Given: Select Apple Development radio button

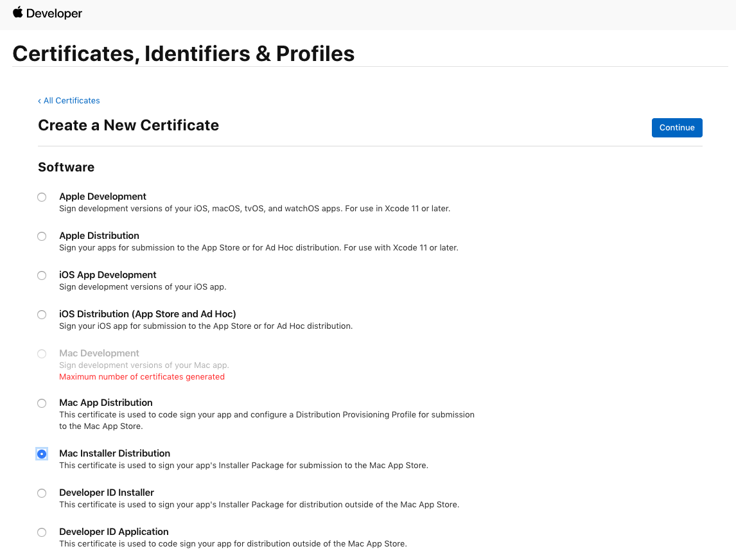Looking at the screenshot, I should 42,197.
